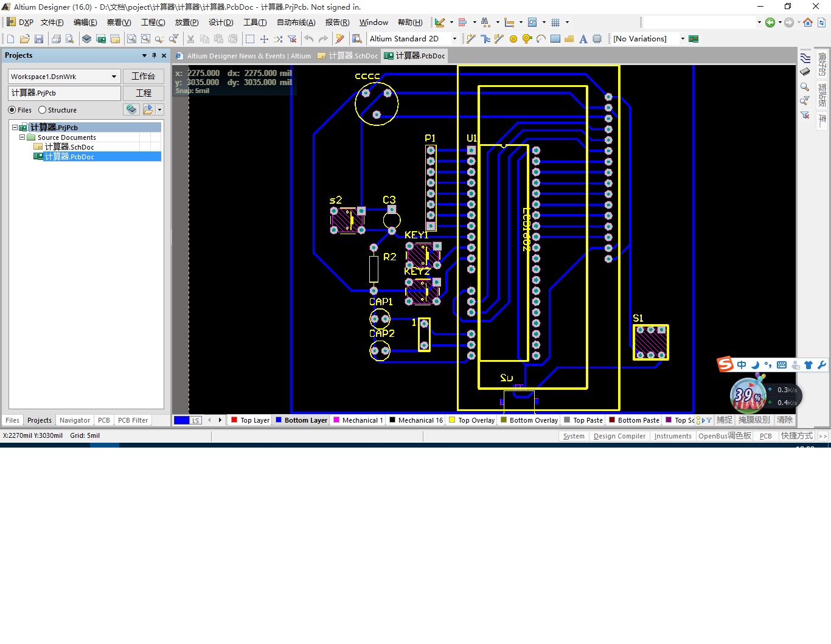Click the Open document folder icon
The image size is (831, 644).
click(25, 39)
